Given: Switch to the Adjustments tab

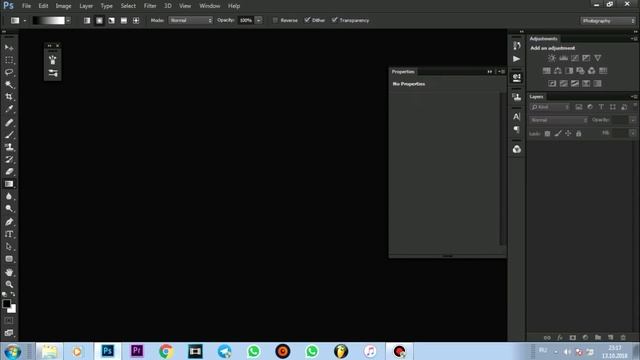Looking at the screenshot, I should 543,39.
